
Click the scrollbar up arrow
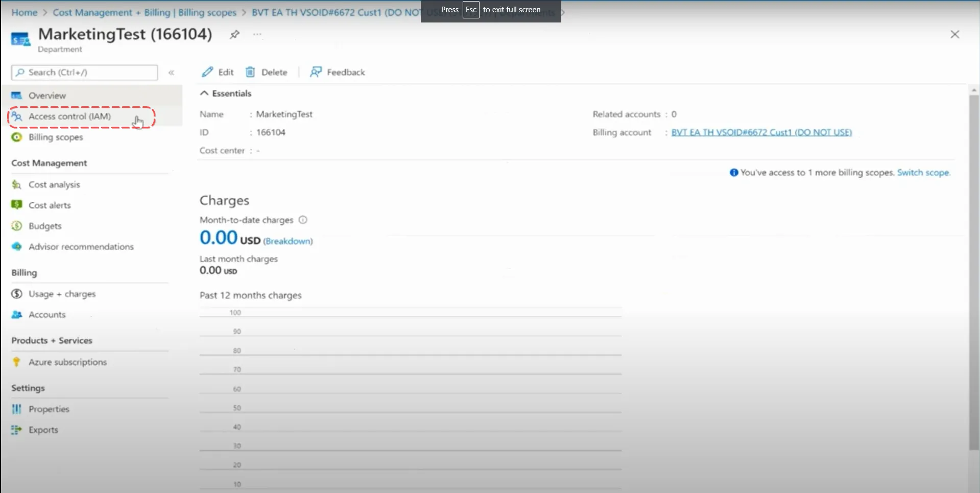pyautogui.click(x=974, y=90)
